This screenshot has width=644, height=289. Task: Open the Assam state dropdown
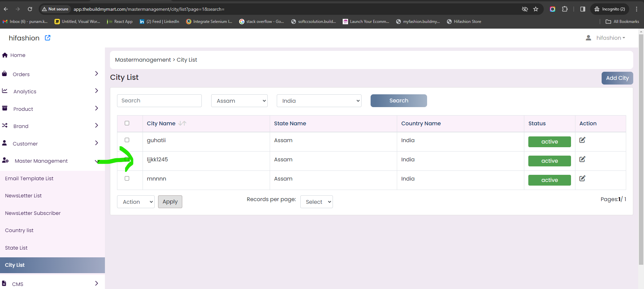coord(239,101)
